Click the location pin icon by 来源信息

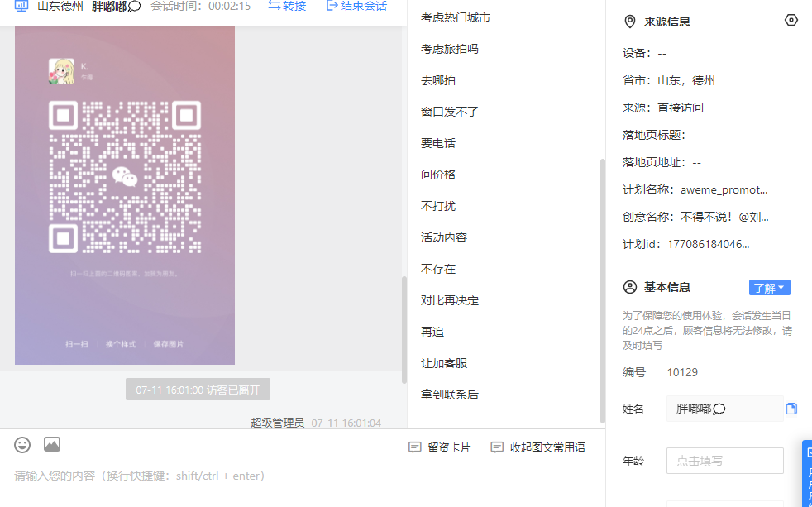coord(630,22)
